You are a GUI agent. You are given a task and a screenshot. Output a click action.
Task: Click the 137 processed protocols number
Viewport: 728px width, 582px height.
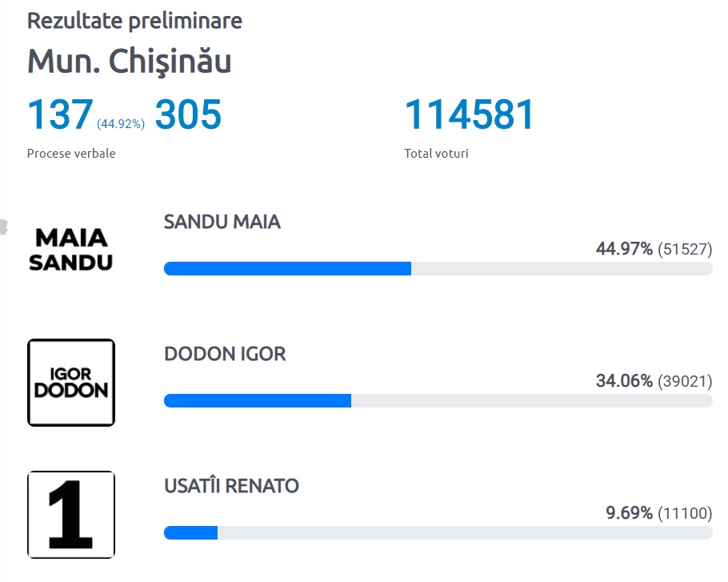click(60, 114)
